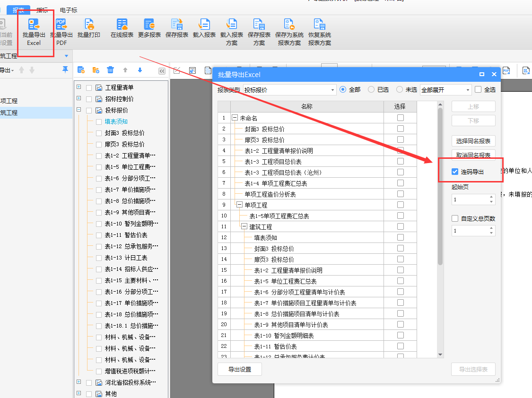Screen dimensions: 532x398
Task: Switch to the 指标 ribbon tab
Action: click(x=42, y=10)
